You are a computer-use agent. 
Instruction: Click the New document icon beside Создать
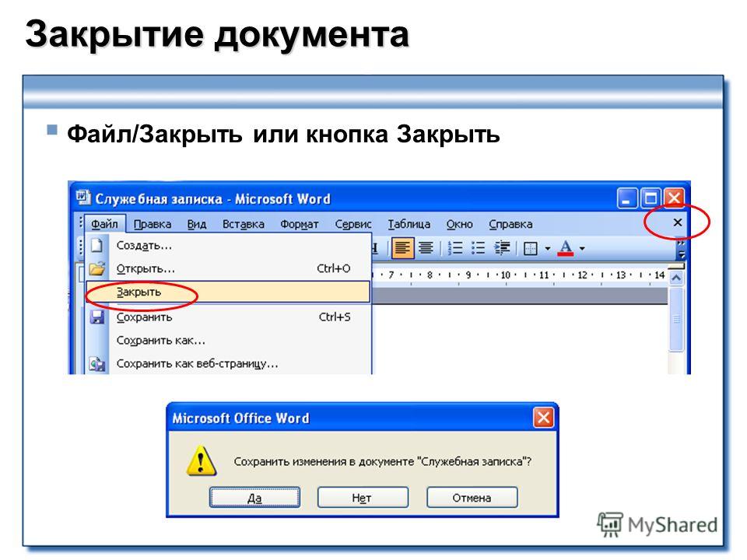pos(97,246)
